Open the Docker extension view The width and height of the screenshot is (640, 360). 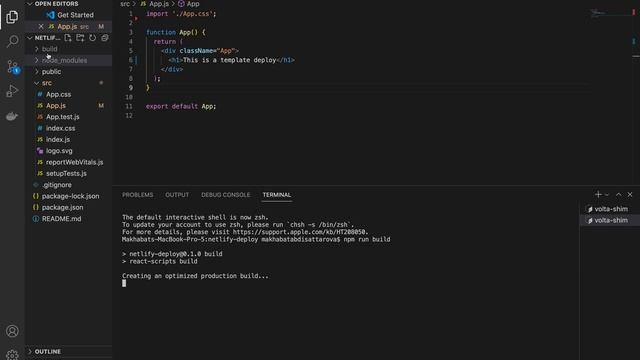click(12, 116)
